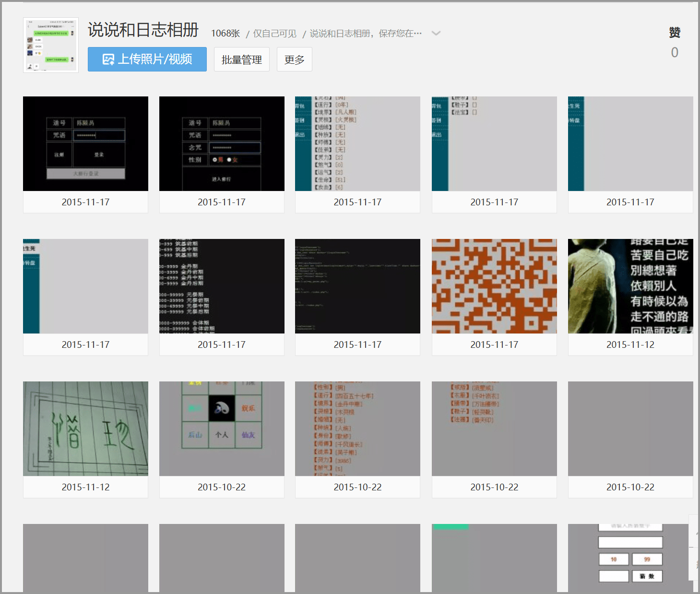Open the dark code screenshot photo
Image resolution: width=700 pixels, height=594 pixels.
click(x=357, y=286)
